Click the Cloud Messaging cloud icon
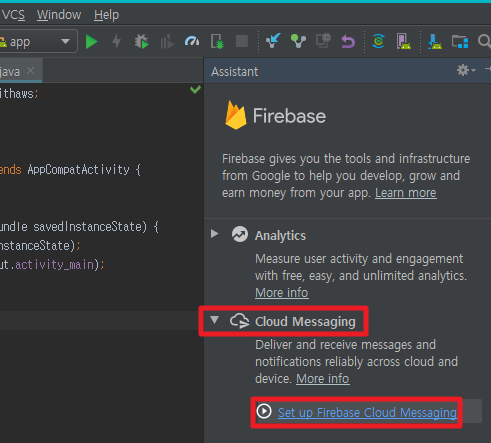The width and height of the screenshot is (491, 443). (x=240, y=321)
